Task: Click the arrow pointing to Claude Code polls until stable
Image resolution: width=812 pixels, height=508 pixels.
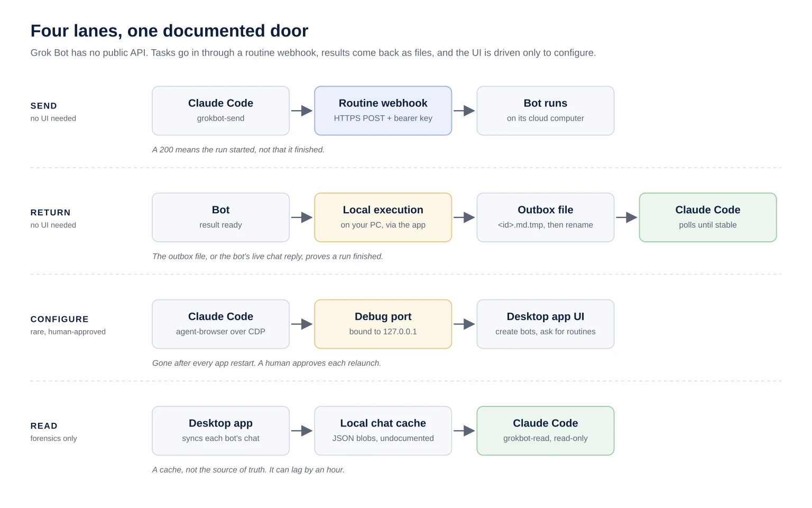Action: [626, 217]
